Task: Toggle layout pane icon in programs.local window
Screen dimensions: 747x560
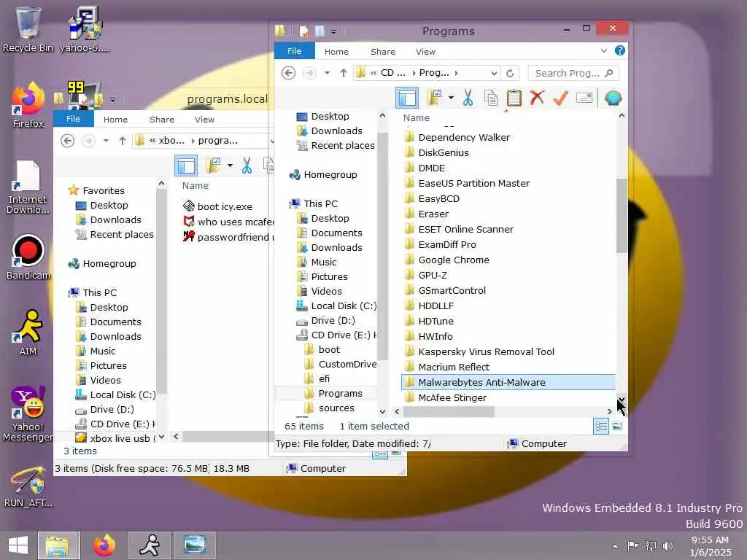Action: pyautogui.click(x=186, y=166)
